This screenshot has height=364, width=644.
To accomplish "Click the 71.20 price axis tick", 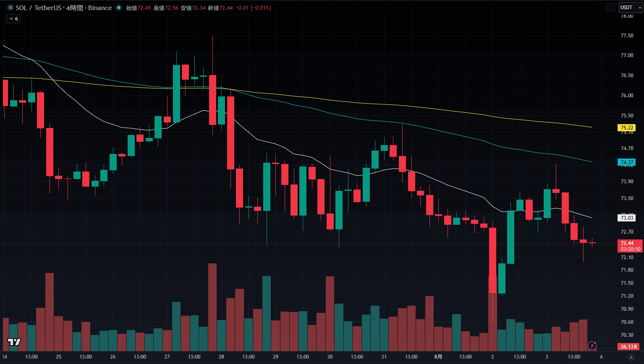I will click(x=627, y=296).
